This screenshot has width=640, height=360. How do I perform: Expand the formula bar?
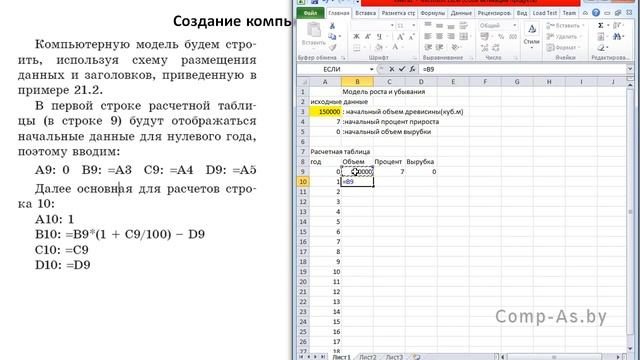[630, 69]
